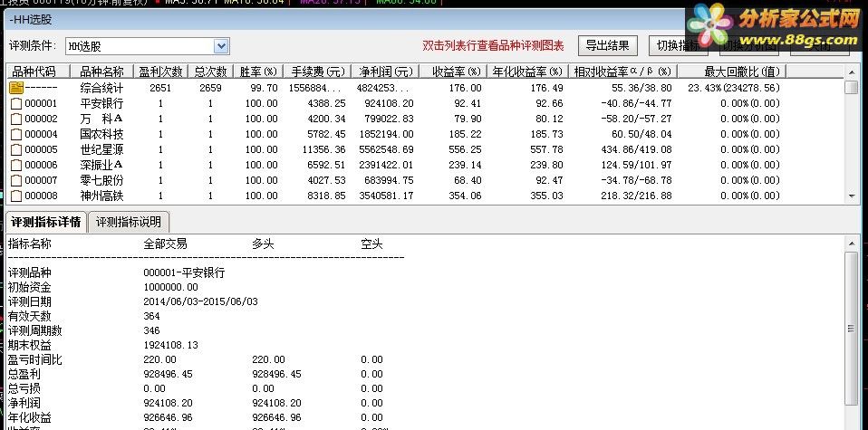Screen dimensions: 868x430
Task: Click net profit value 924108.20 in 平安银行 row
Action: (389, 103)
